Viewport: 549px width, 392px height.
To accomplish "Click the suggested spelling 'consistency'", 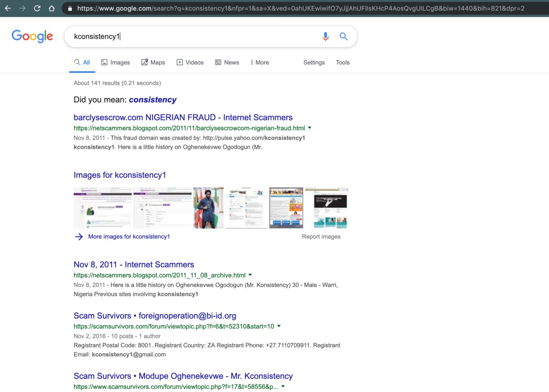I will (153, 100).
